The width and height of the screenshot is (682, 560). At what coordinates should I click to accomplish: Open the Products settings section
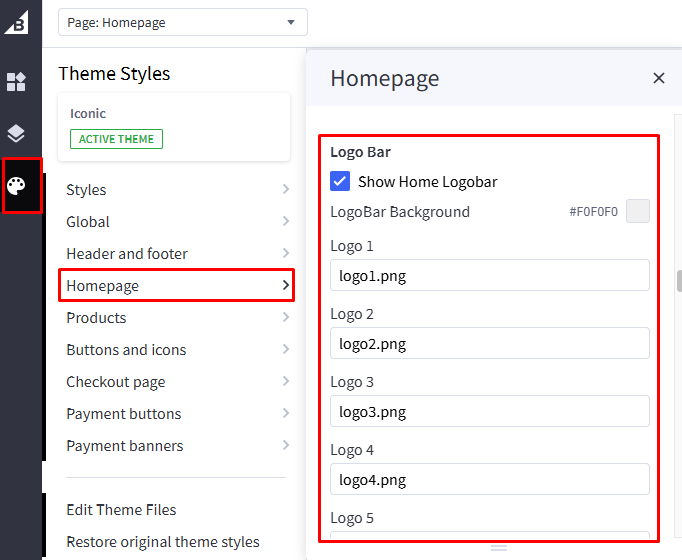(177, 318)
